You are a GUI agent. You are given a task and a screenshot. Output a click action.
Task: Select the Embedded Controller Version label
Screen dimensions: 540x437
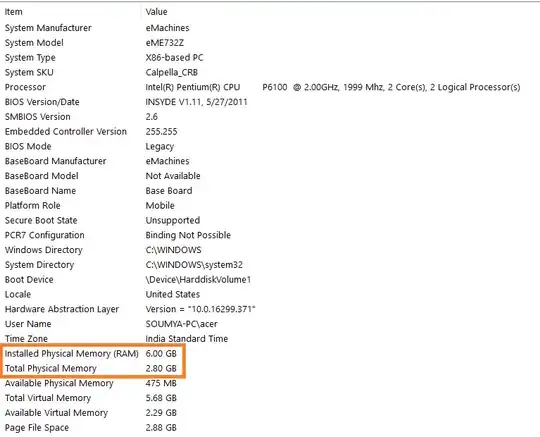66,132
